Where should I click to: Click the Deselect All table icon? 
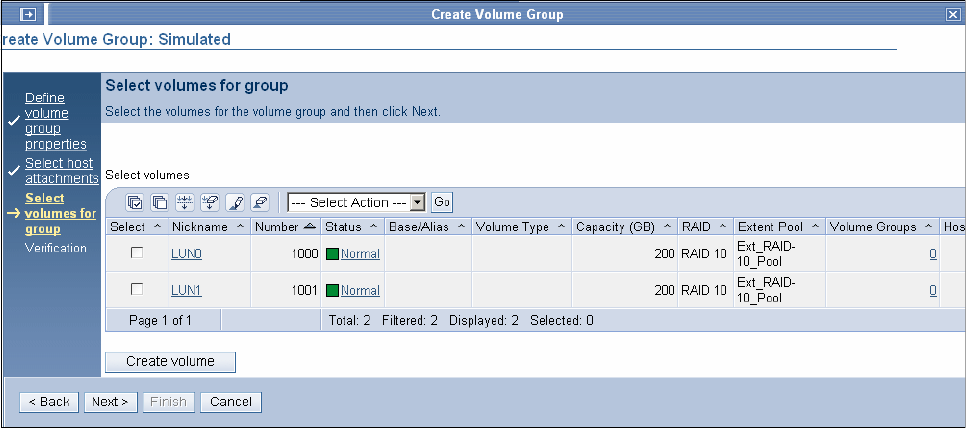(160, 202)
